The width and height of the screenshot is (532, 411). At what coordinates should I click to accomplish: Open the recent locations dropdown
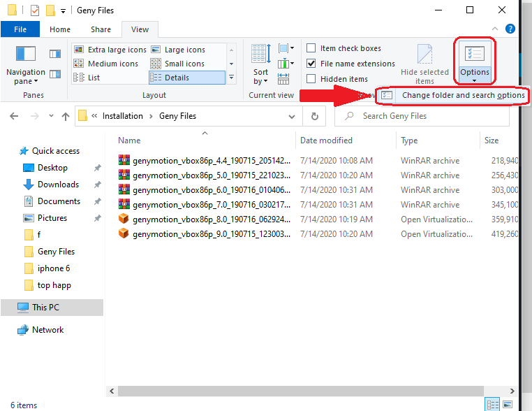click(51, 116)
